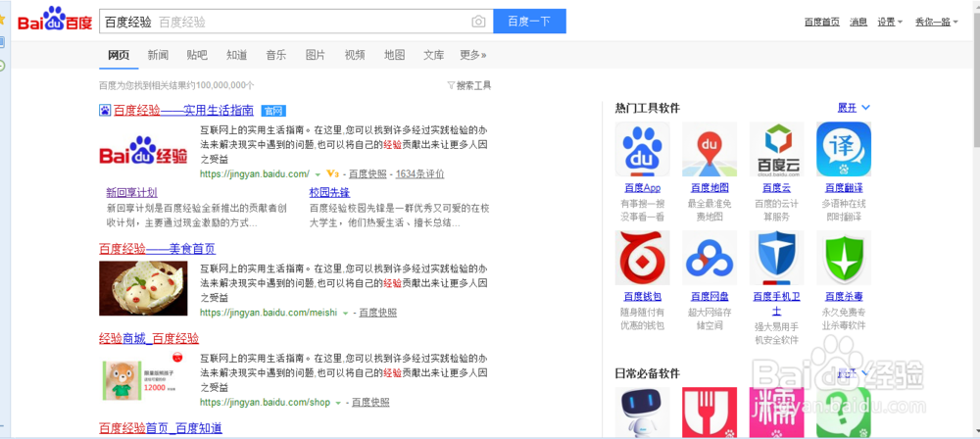Open the 新回享计划 sublink
Viewport: 980px width, 439px height.
[132, 193]
